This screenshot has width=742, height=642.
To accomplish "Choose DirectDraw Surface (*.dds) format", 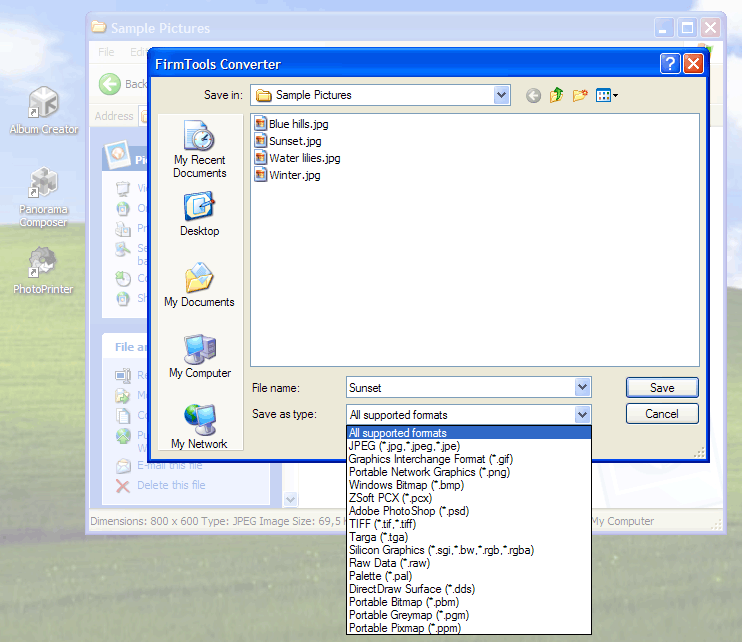I will [469, 589].
